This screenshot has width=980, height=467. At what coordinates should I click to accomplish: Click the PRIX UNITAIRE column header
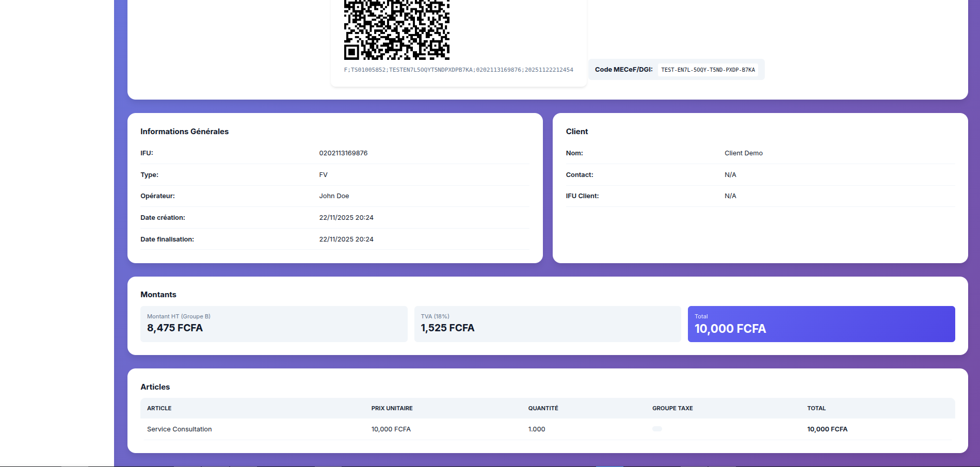pos(392,408)
